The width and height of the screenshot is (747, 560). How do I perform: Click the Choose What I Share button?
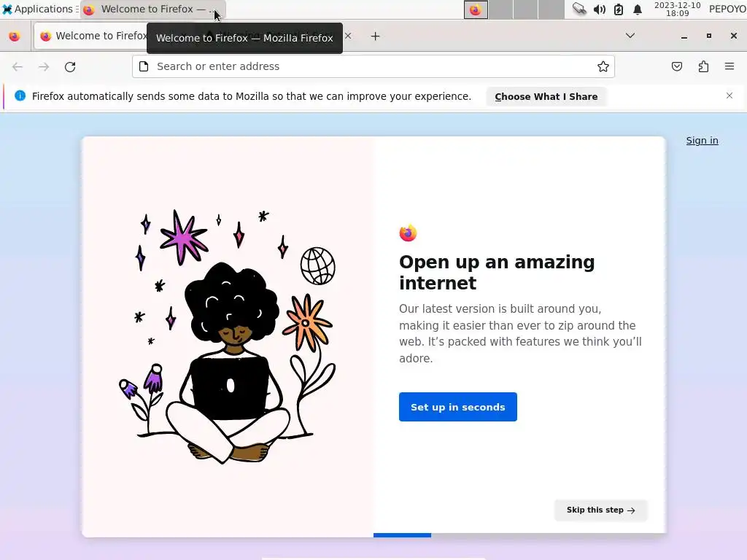(x=546, y=97)
